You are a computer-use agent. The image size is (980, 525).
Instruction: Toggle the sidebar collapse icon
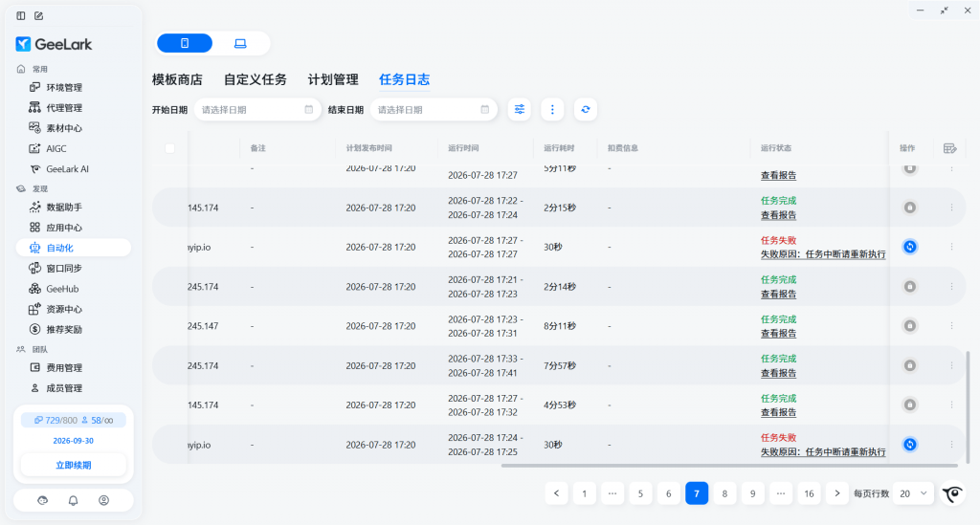click(x=21, y=15)
